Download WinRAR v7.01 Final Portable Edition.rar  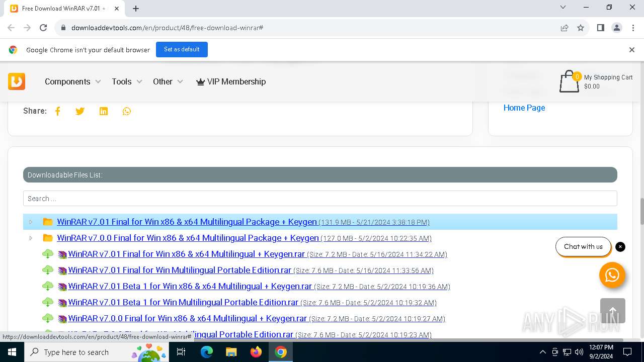click(180, 270)
